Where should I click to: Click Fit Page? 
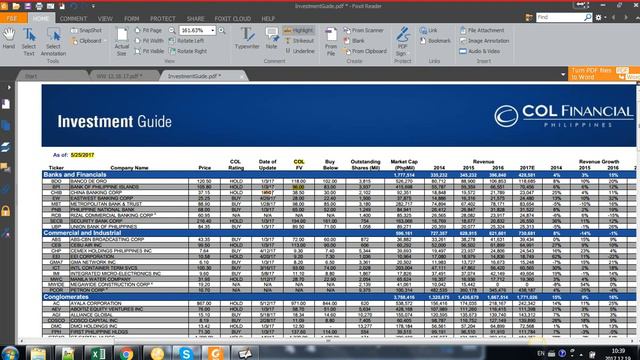pyautogui.click(x=148, y=30)
